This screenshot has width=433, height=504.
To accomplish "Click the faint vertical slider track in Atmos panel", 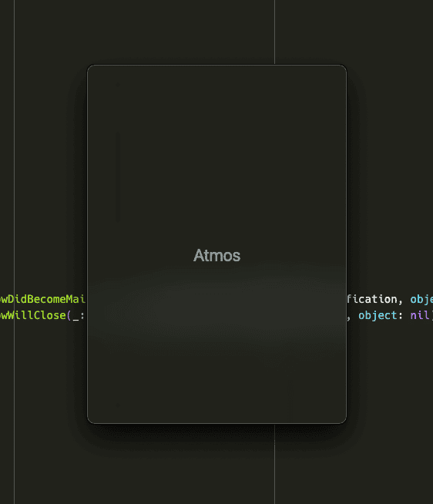I will [x=118, y=176].
